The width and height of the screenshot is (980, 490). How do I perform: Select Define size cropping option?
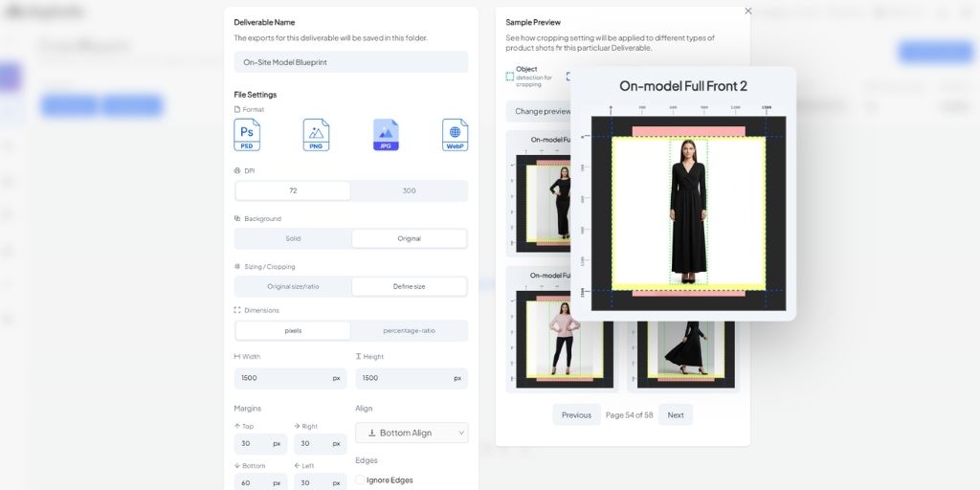(409, 286)
